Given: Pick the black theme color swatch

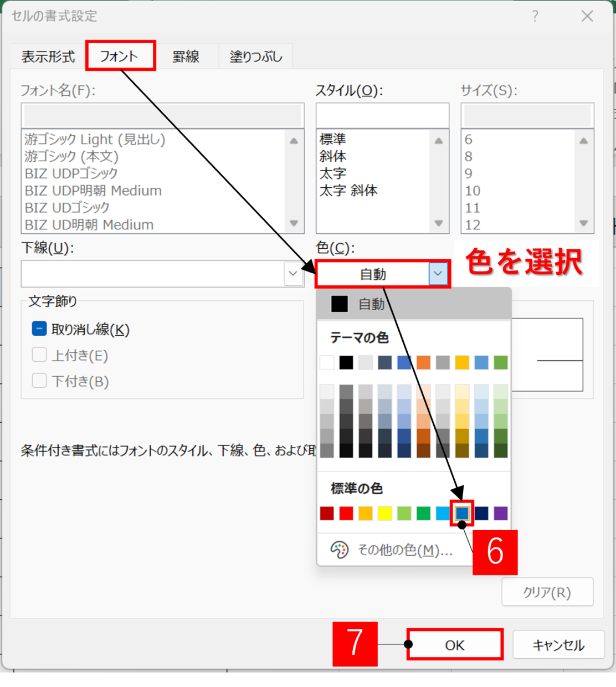Looking at the screenshot, I should pyautogui.click(x=346, y=362).
